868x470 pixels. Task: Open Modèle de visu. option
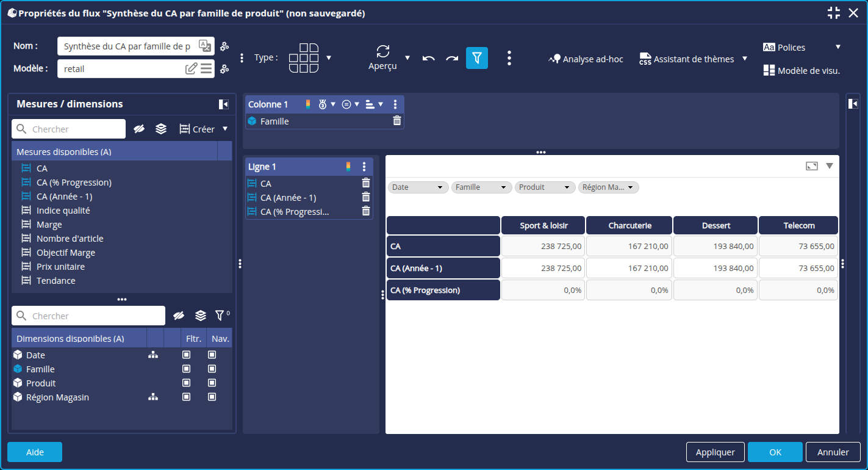click(802, 70)
